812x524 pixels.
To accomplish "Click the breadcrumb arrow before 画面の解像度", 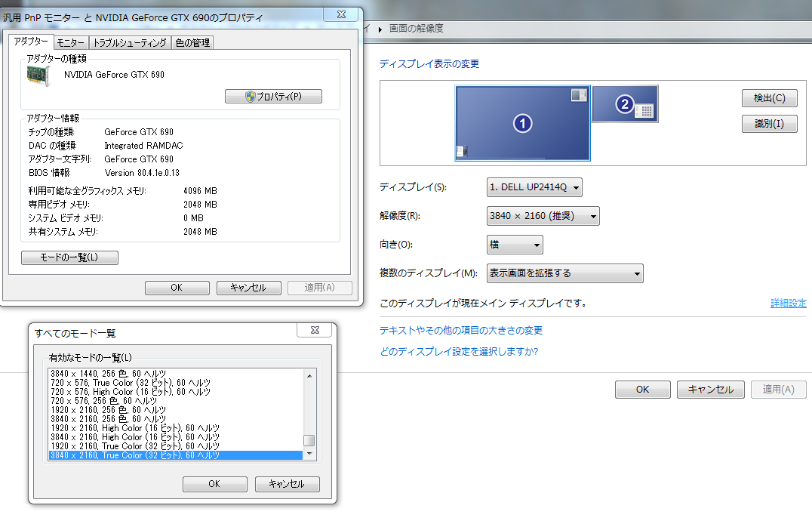I will coord(380,29).
